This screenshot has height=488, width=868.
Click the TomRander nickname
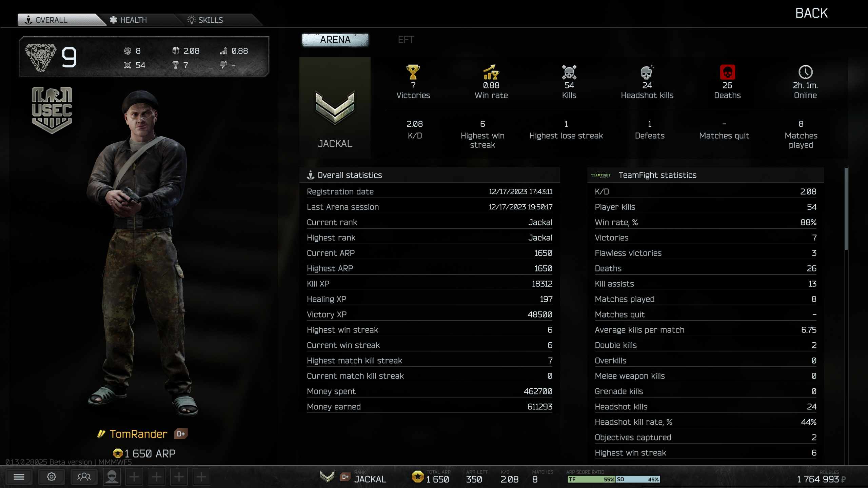(138, 434)
